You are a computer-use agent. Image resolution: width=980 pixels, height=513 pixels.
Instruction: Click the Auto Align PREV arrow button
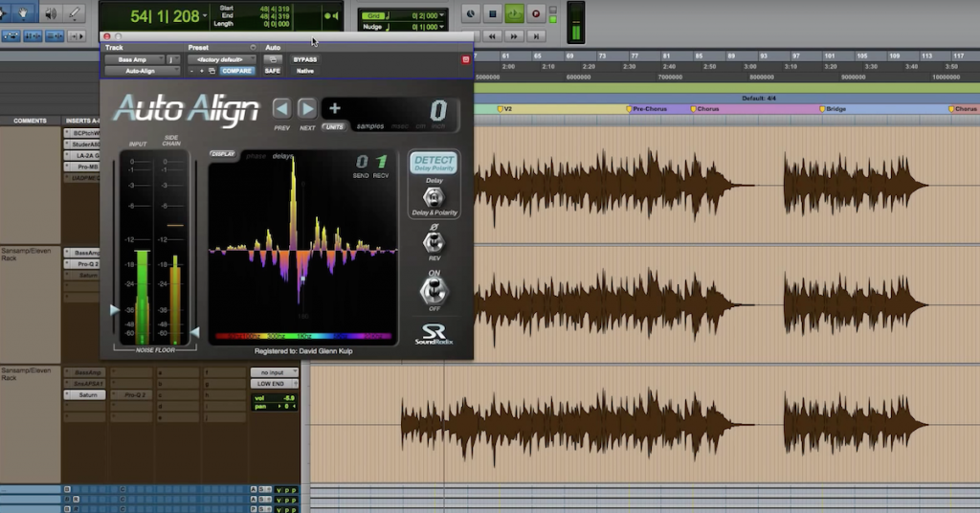(282, 109)
